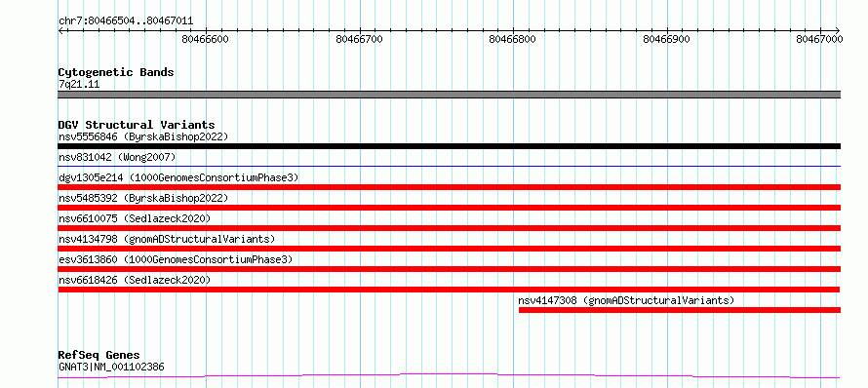Click the red nsv4134798 variant bar

pyautogui.click(x=449, y=249)
